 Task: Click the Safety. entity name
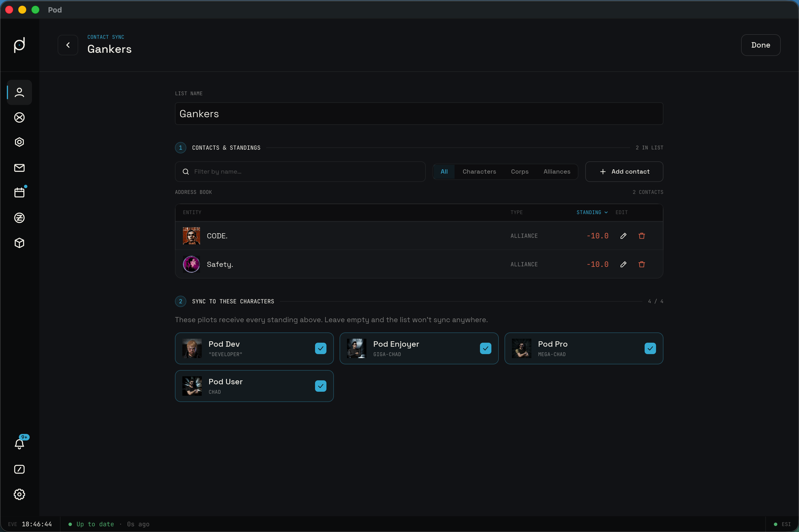coord(220,264)
